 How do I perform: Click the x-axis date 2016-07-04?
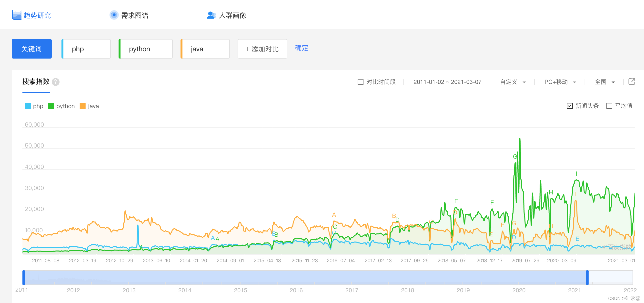pos(341,261)
